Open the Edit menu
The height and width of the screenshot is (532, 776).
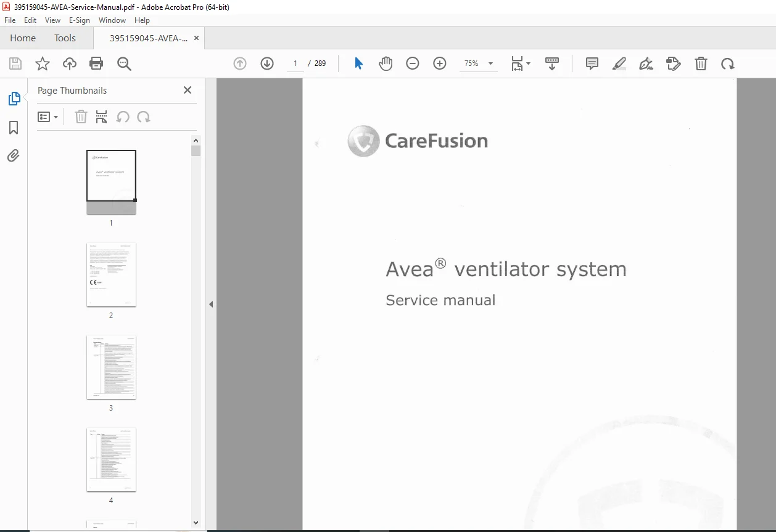tap(30, 20)
